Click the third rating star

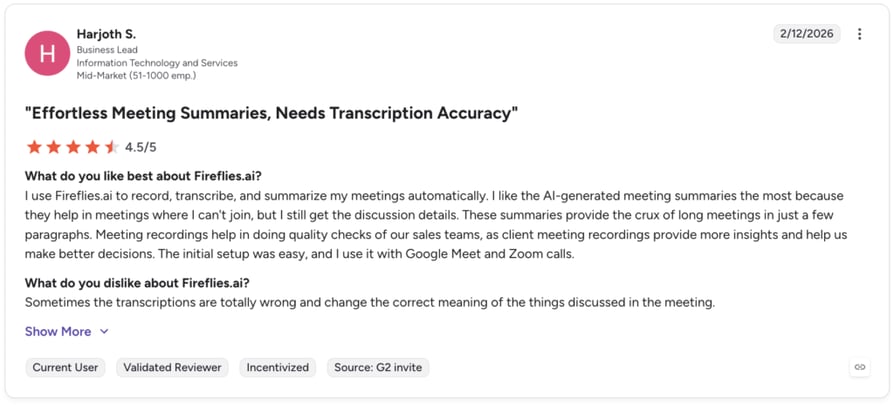[x=73, y=147]
